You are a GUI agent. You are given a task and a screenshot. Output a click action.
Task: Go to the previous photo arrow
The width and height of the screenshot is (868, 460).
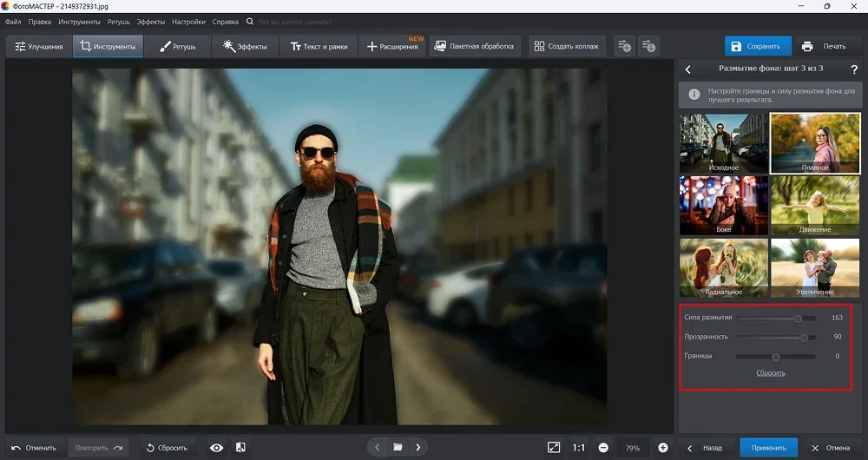tap(377, 447)
